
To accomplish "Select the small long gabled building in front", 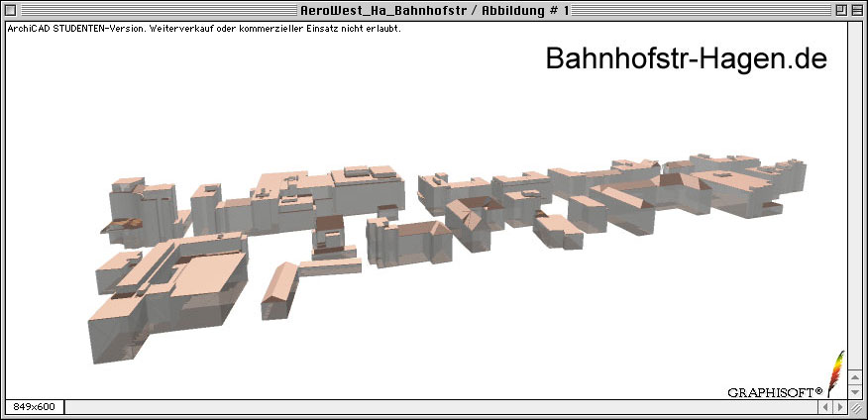I will pyautogui.click(x=279, y=287).
